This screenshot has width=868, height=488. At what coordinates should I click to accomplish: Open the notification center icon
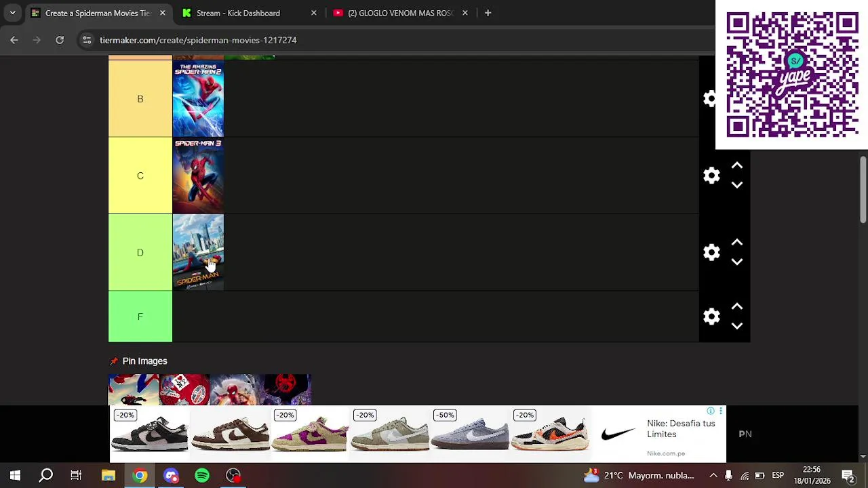pos(848,476)
